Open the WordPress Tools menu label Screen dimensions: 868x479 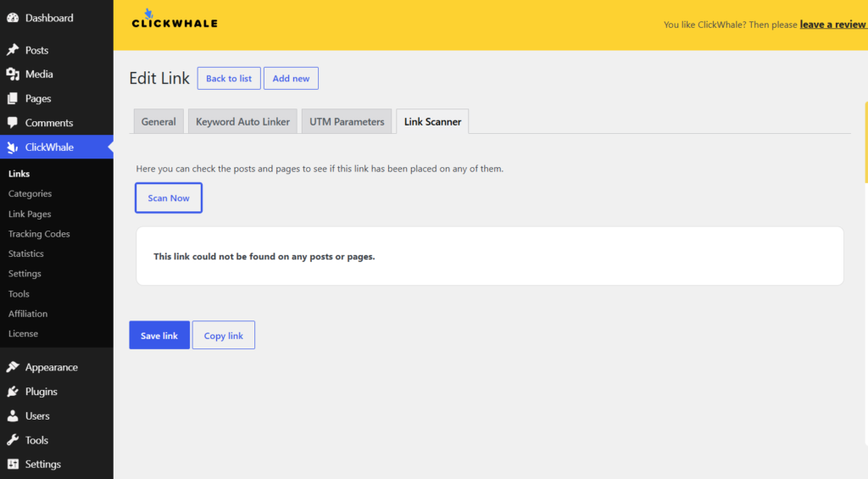36,440
